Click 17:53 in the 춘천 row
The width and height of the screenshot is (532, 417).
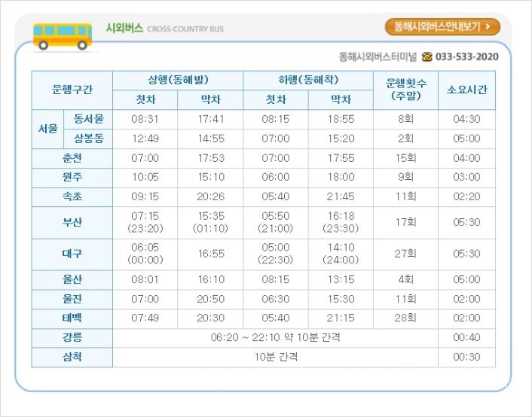click(211, 158)
